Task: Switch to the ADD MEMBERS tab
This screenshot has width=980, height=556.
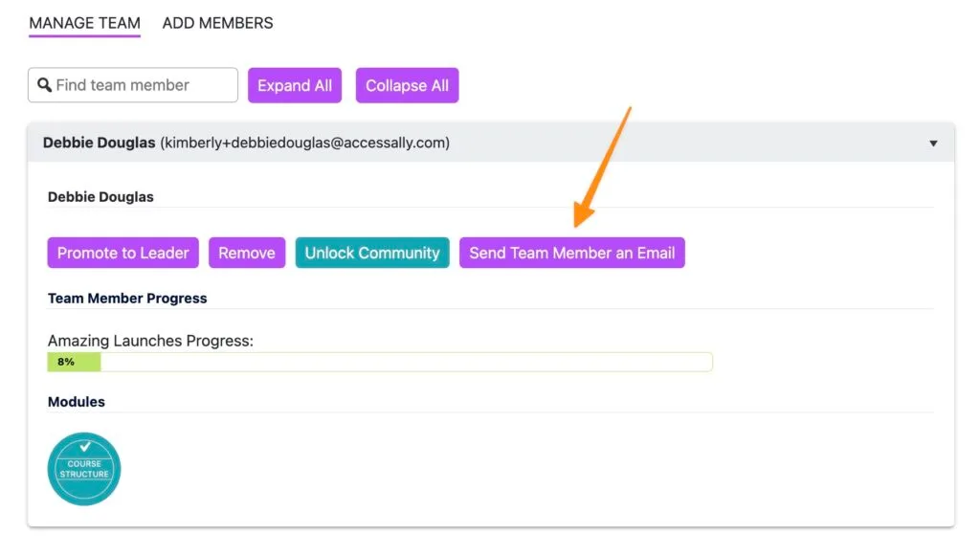Action: (x=217, y=22)
